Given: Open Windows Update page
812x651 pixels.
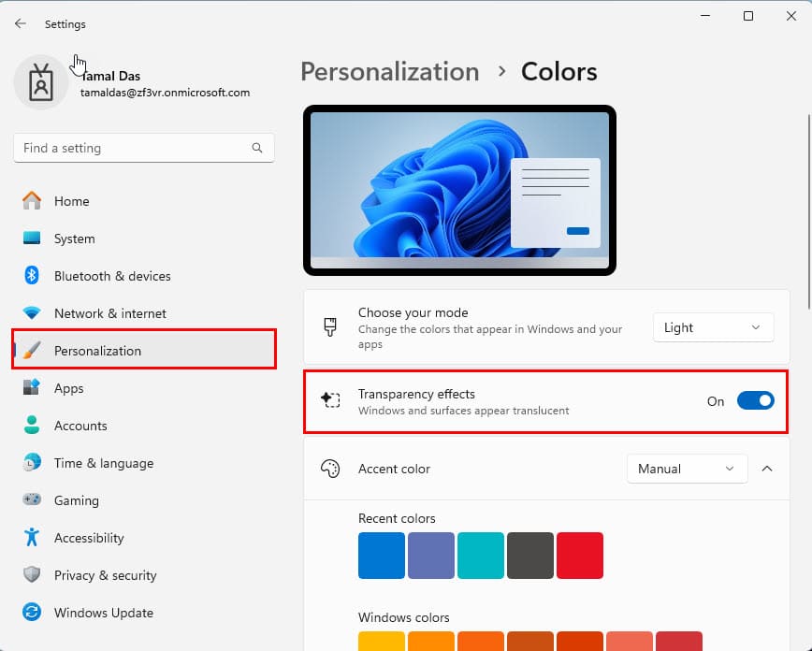Looking at the screenshot, I should coord(143,612).
